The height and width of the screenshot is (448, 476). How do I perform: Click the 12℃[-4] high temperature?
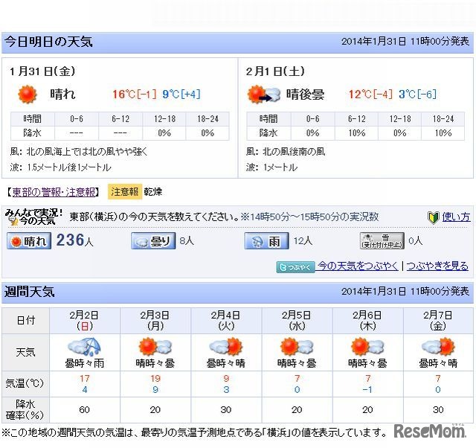370,95
